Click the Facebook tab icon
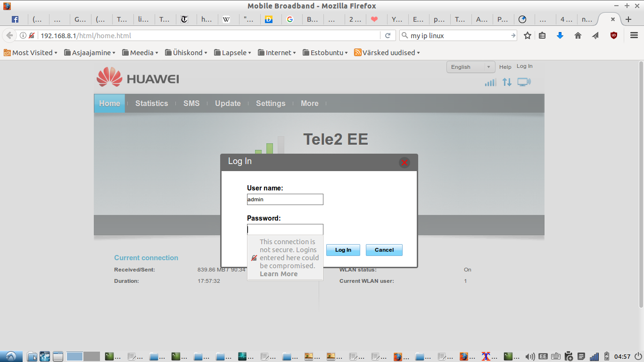This screenshot has height=362, width=644. 15,19
